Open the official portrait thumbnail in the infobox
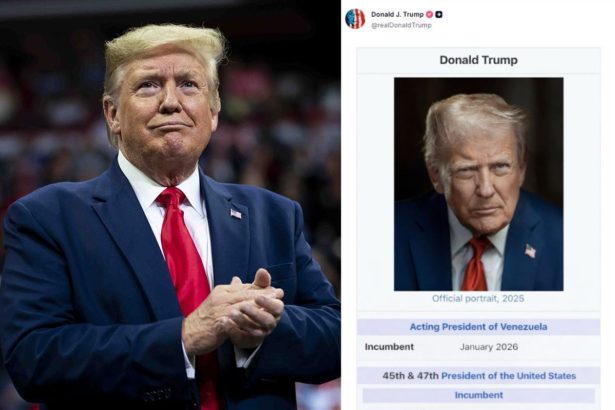This screenshot has height=410, width=615. (479, 184)
